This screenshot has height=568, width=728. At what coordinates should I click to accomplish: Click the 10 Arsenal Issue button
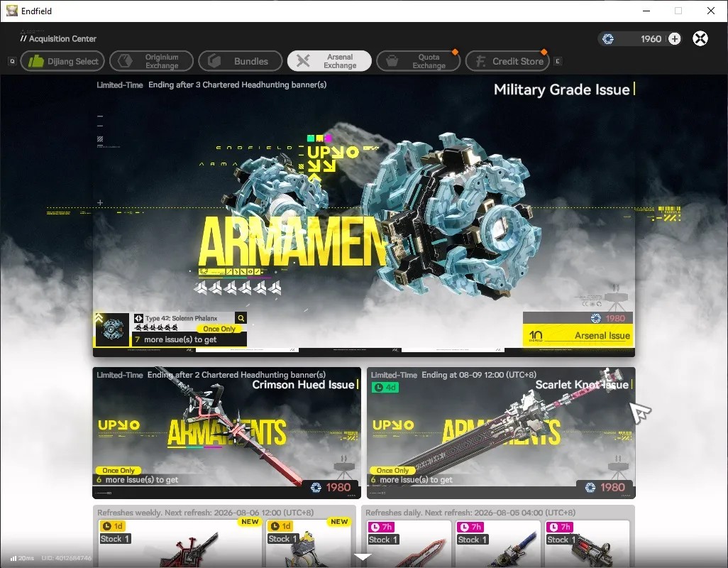coord(578,335)
